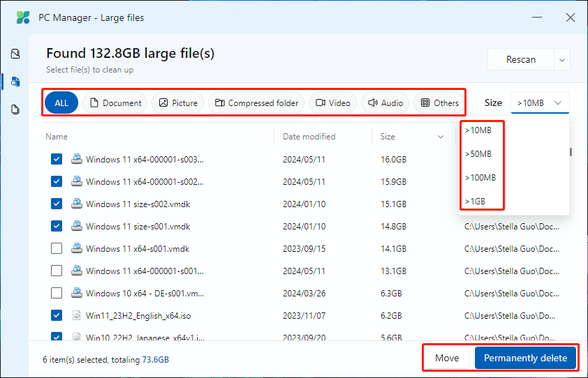The width and height of the screenshot is (588, 378).
Task: Uncheck Windows 11 x64-000001-s002 file
Action: [57, 182]
